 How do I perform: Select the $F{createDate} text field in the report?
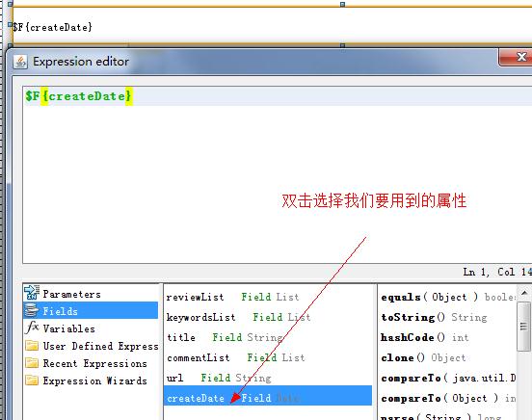tap(272, 26)
